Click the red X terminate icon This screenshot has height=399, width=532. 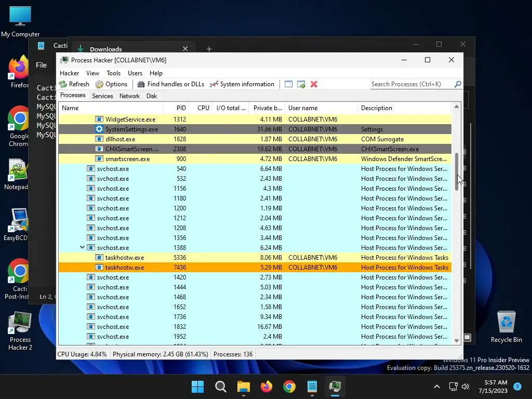pos(314,84)
